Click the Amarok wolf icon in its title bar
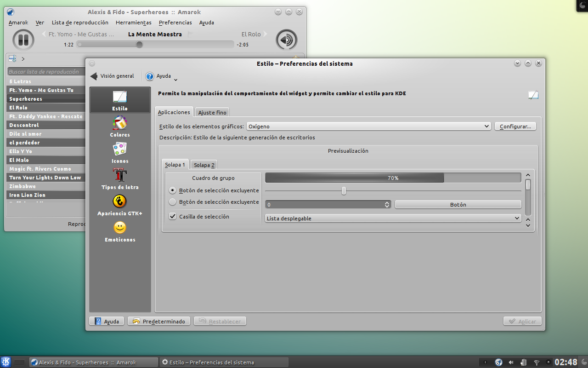588x368 pixels. click(x=11, y=12)
